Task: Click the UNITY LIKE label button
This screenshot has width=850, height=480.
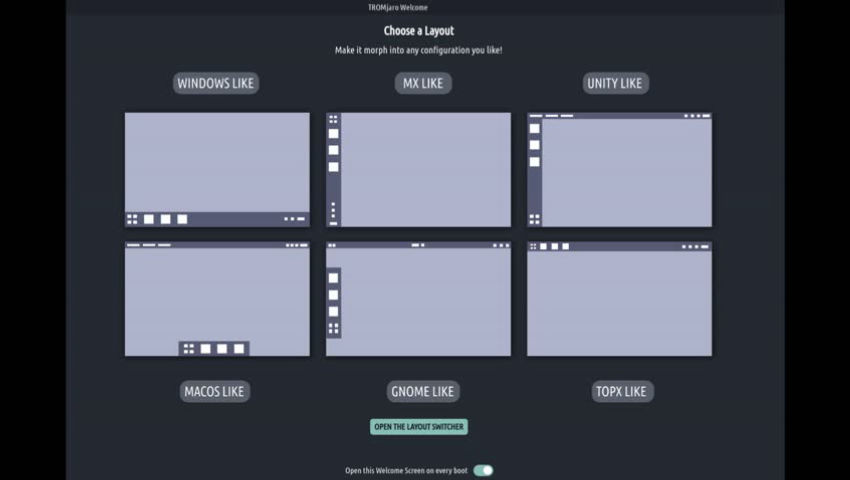Action: pos(616,83)
